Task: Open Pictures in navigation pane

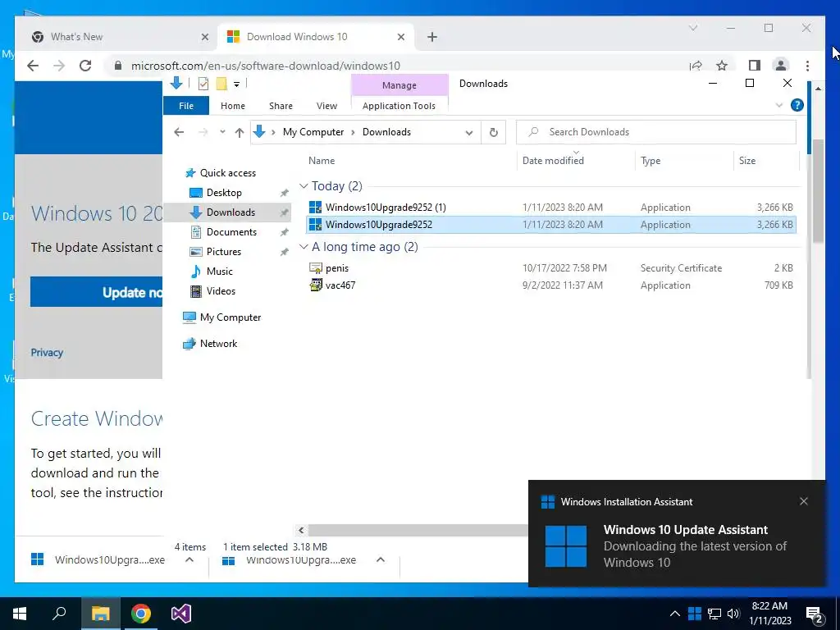Action: click(x=223, y=251)
